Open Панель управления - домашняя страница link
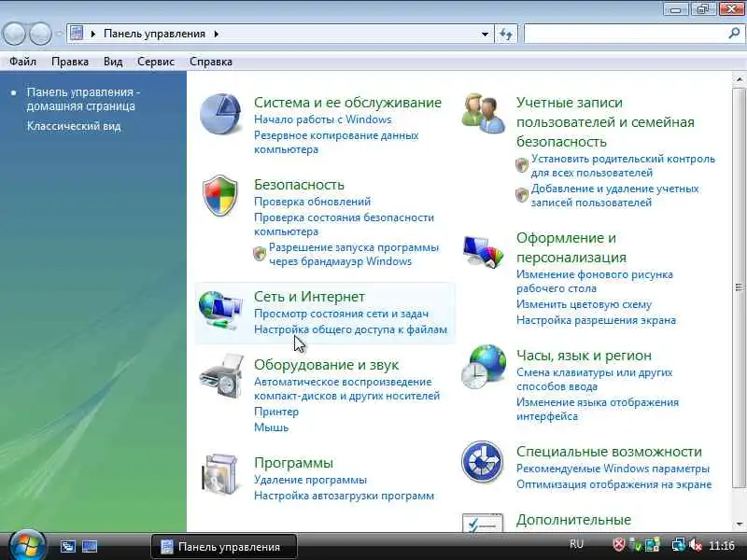The image size is (747, 560). point(83,99)
